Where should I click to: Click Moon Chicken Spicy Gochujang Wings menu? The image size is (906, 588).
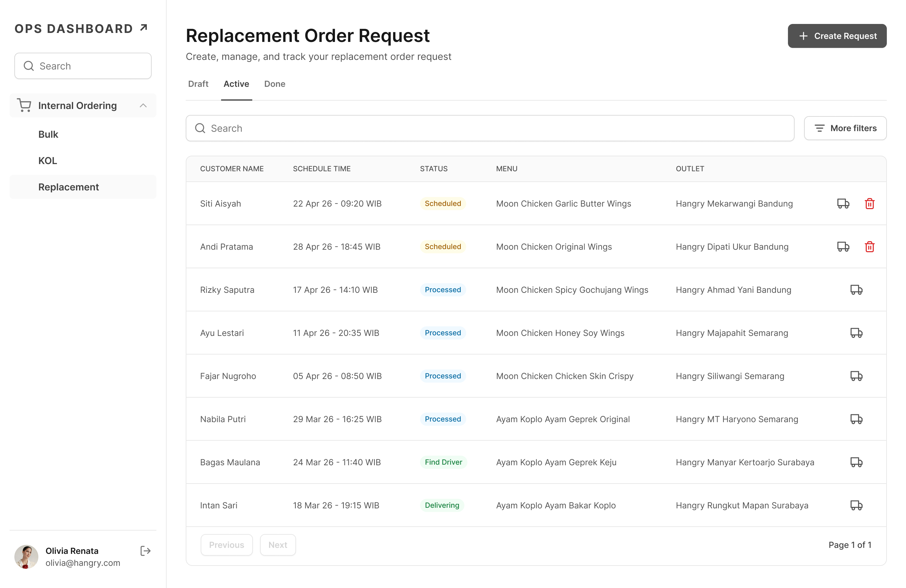pos(572,290)
